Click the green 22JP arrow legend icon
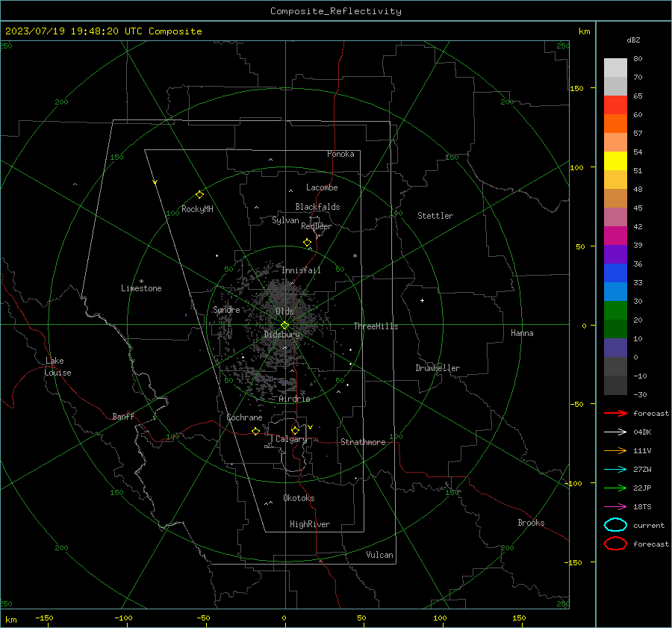The height and width of the screenshot is (628, 672). (x=615, y=488)
